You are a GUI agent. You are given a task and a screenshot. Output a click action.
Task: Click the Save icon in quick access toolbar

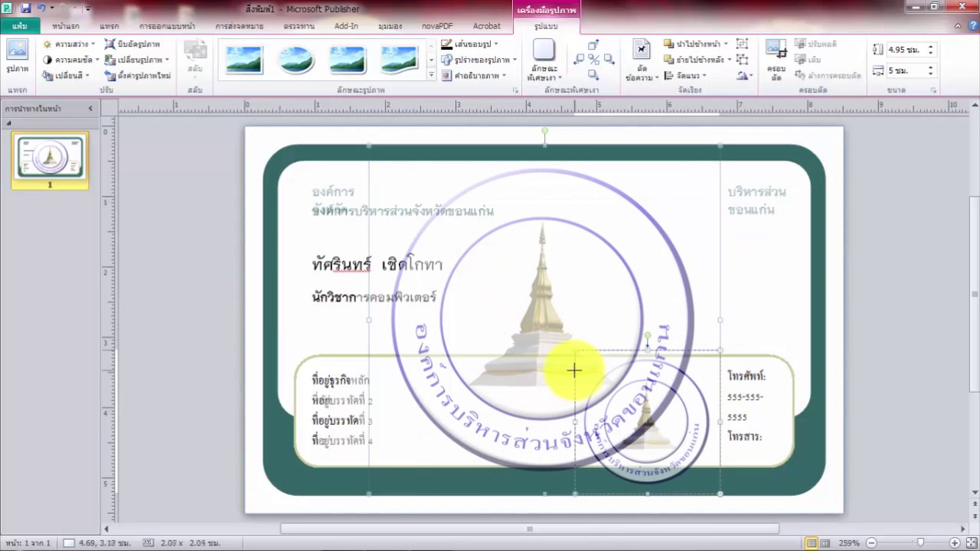(25, 8)
